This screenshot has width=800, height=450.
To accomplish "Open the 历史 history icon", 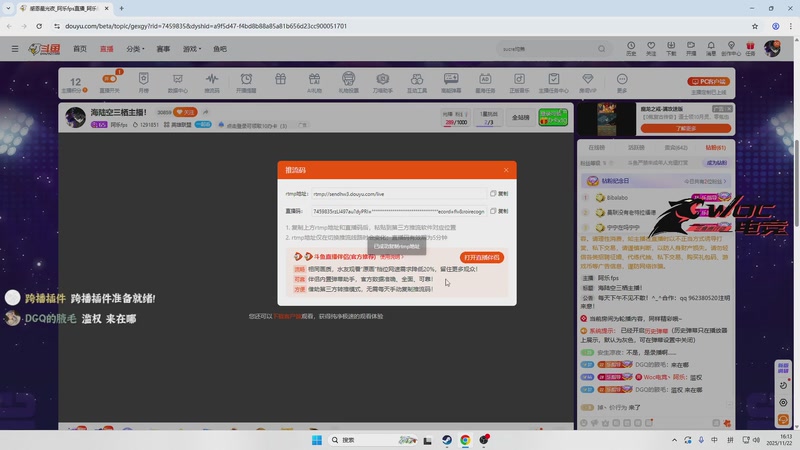I will [x=631, y=46].
